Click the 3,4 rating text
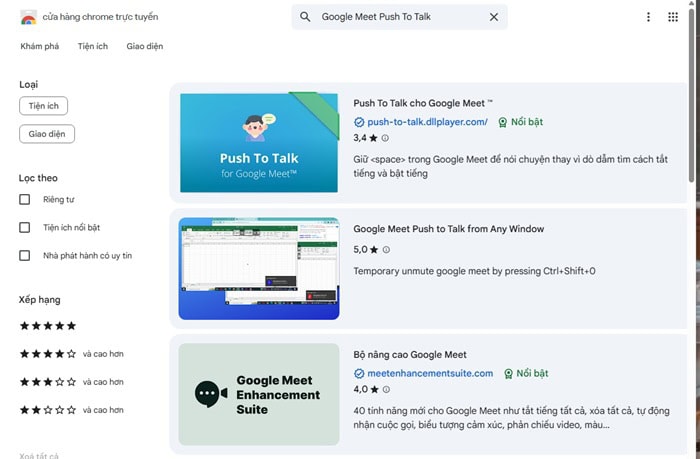 (x=360, y=138)
